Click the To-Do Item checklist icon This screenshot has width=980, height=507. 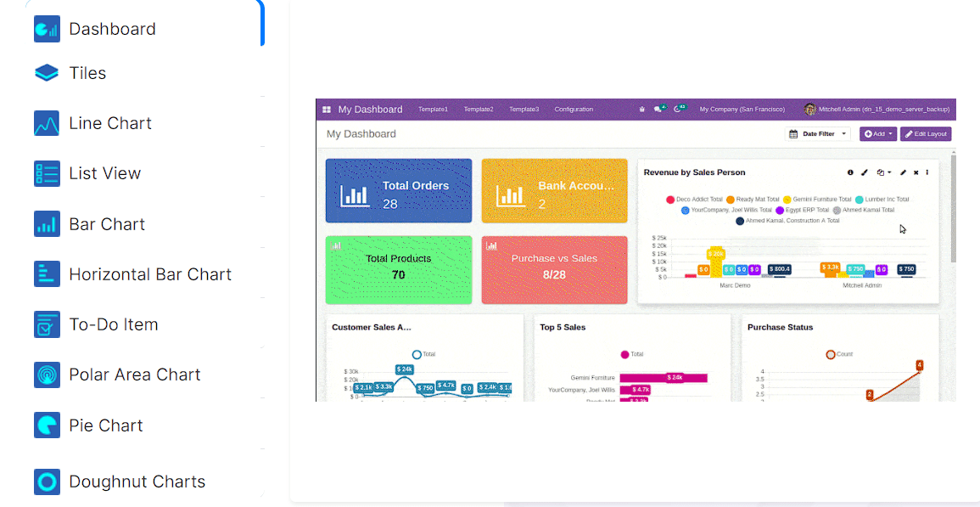pyautogui.click(x=47, y=324)
